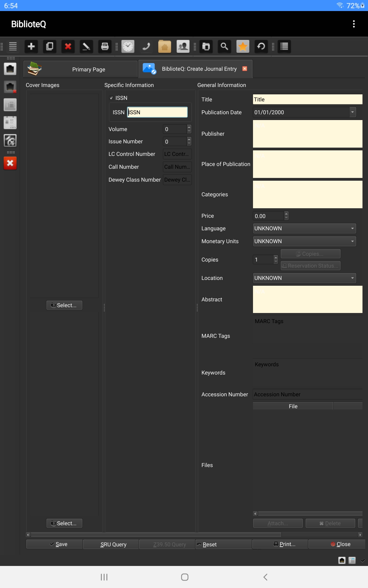The height and width of the screenshot is (588, 368).
Task: Click the Accession Number field
Action: click(x=308, y=394)
